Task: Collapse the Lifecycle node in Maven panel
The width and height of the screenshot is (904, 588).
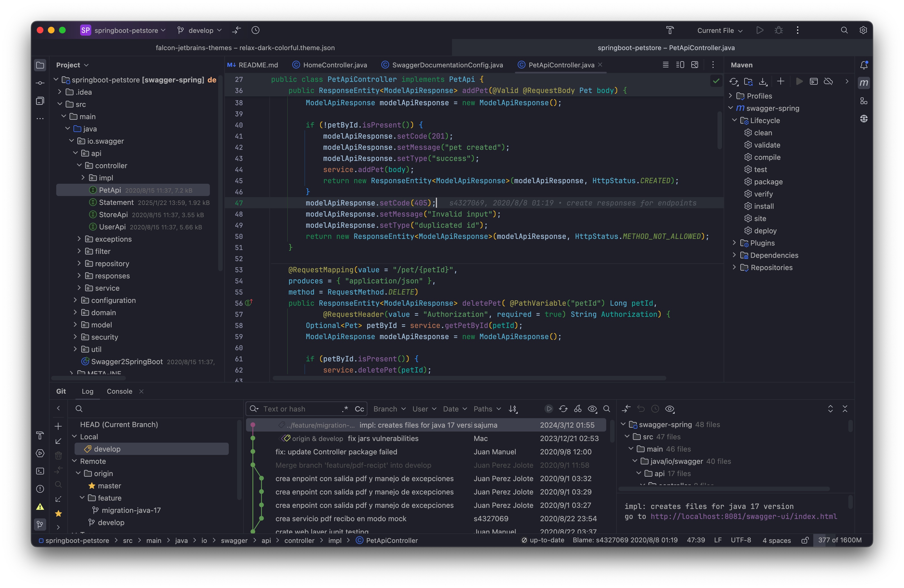Action: [734, 120]
